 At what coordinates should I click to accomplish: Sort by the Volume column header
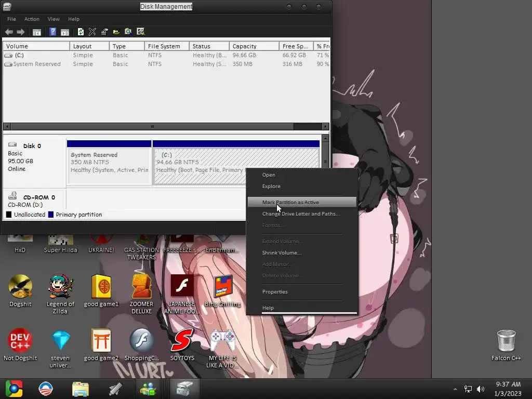pos(36,46)
